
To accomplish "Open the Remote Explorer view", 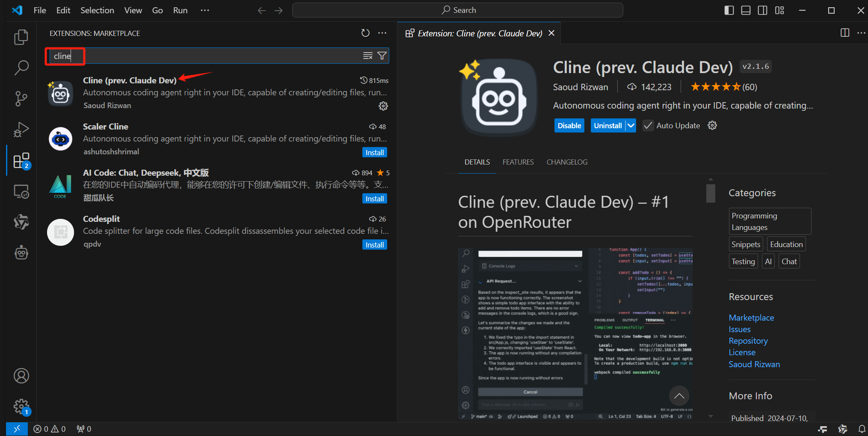I will (x=21, y=191).
